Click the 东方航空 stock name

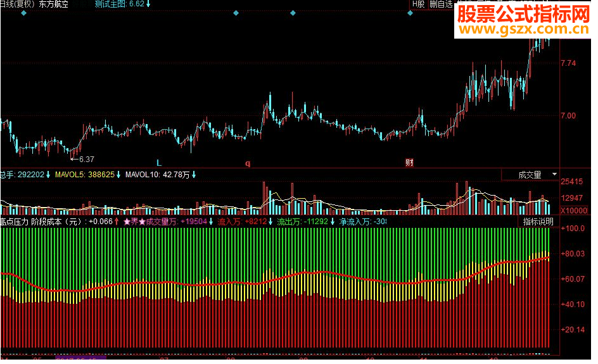coord(54,4)
